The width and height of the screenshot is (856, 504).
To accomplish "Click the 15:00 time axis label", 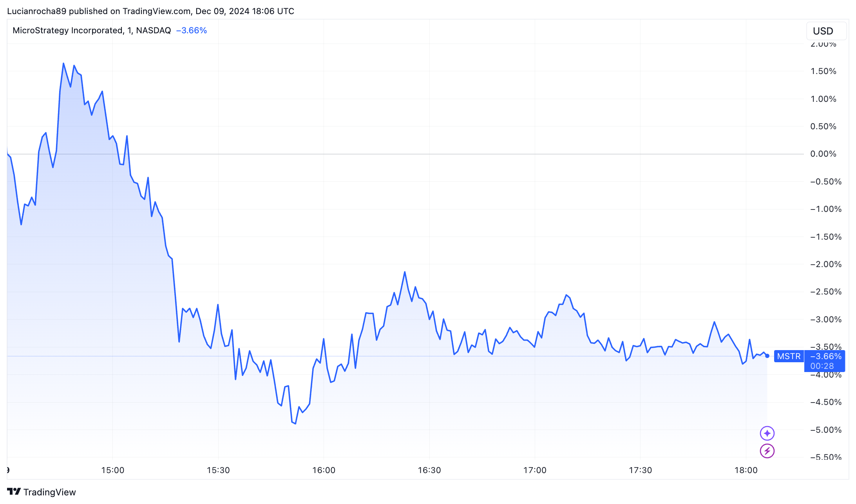I will [x=112, y=470].
